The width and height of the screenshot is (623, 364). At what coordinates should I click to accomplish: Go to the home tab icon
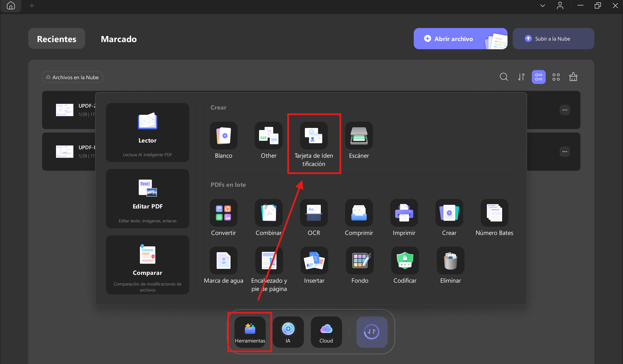[11, 6]
